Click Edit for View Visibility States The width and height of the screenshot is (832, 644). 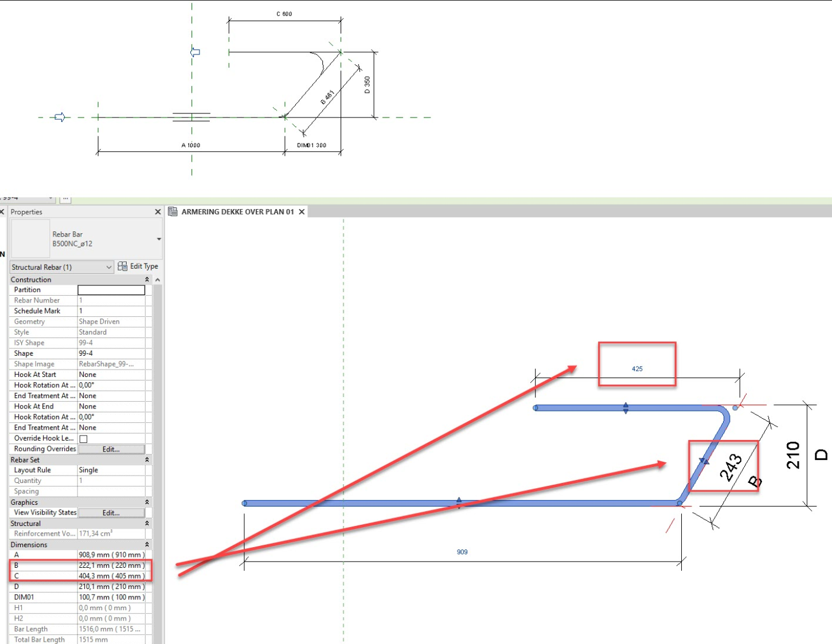[x=111, y=512]
